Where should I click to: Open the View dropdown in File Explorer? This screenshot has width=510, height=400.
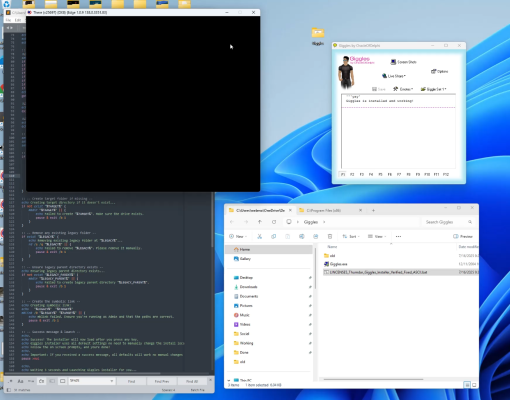377,236
